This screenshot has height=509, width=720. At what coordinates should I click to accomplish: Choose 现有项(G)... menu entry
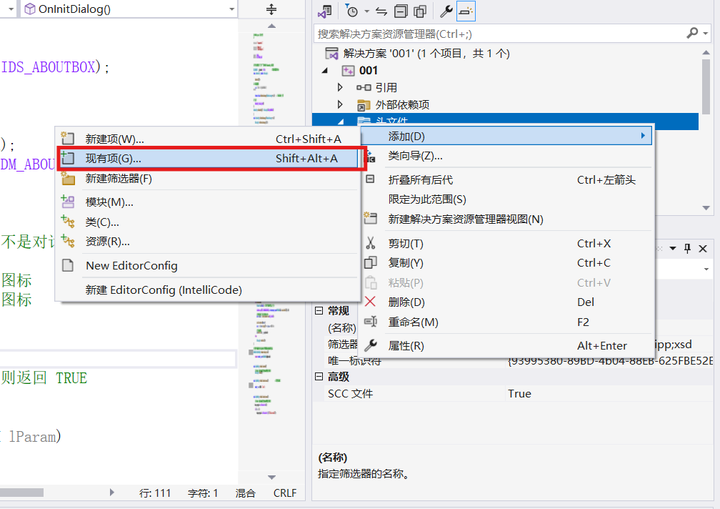coord(207,158)
